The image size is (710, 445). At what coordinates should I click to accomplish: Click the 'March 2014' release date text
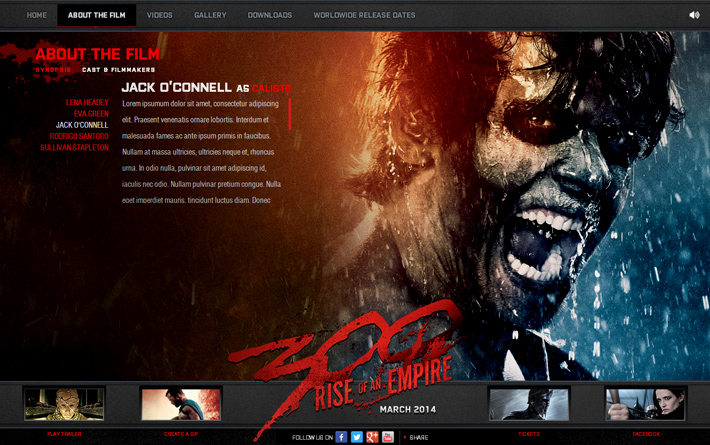tap(408, 409)
